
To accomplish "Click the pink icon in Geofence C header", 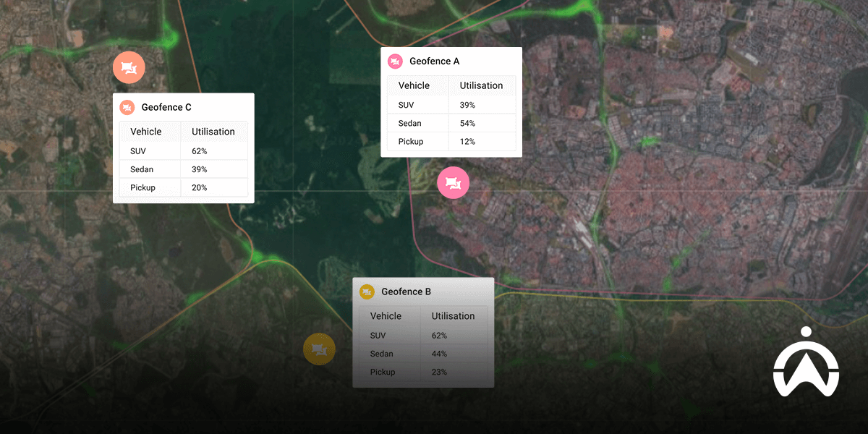I will [x=127, y=106].
